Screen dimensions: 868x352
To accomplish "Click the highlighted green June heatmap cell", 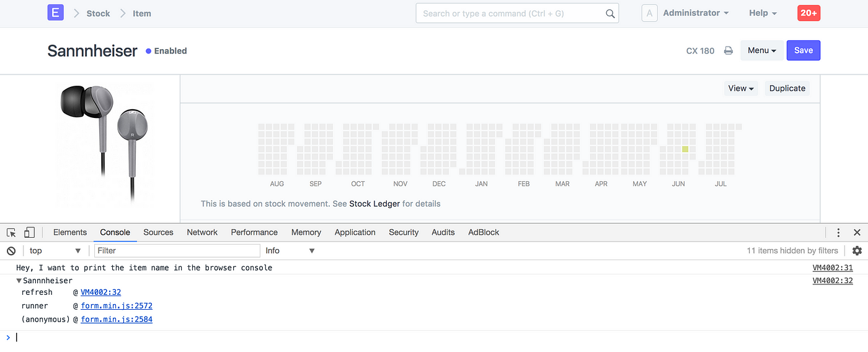I will pos(685,149).
